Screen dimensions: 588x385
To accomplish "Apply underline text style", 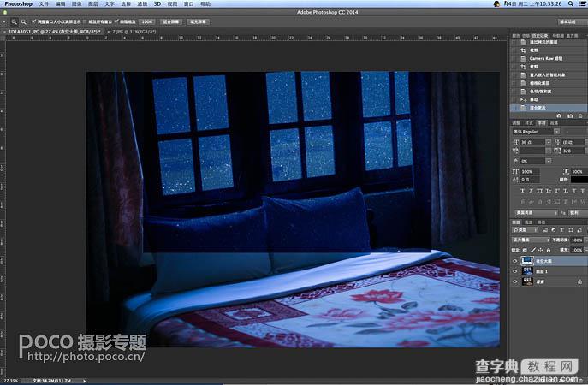I will (x=573, y=191).
